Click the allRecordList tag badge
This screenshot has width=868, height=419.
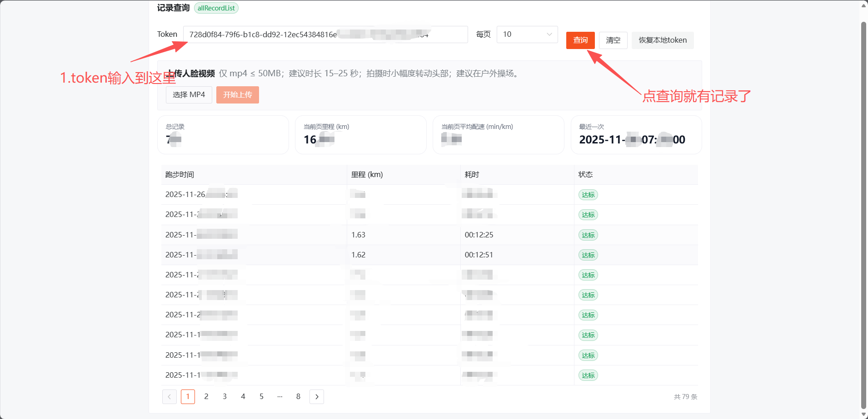216,8
